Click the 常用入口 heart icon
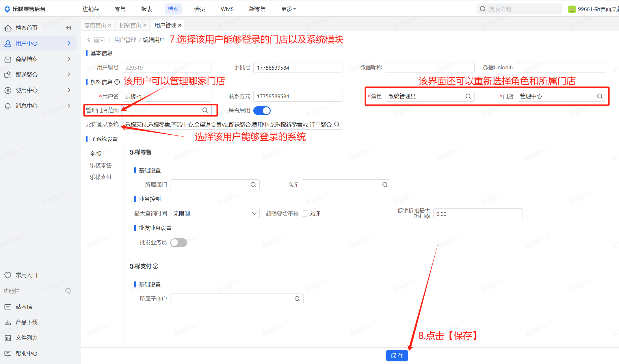The height and width of the screenshot is (364, 619). pos(8,275)
